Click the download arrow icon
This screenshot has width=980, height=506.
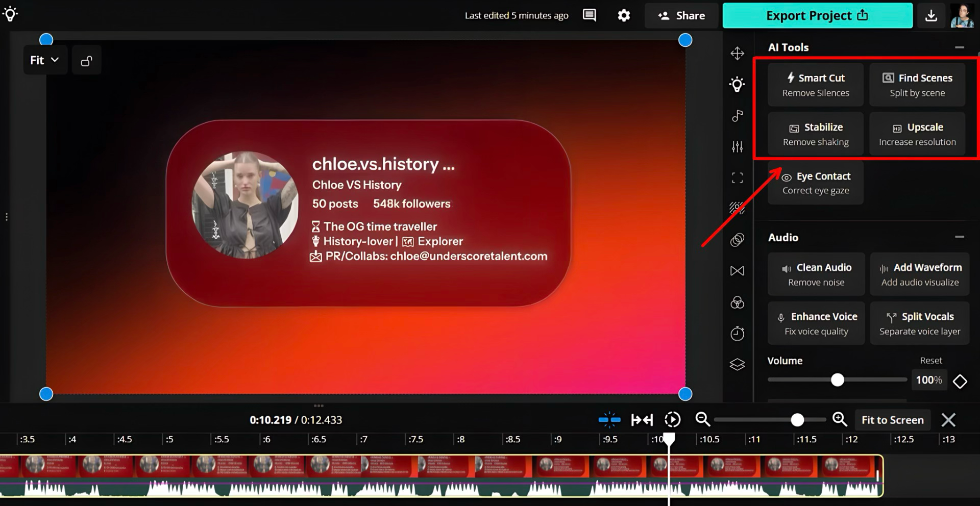point(931,16)
